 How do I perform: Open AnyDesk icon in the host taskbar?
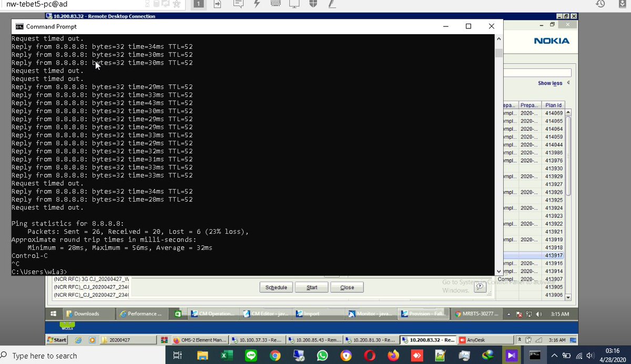[x=416, y=356]
